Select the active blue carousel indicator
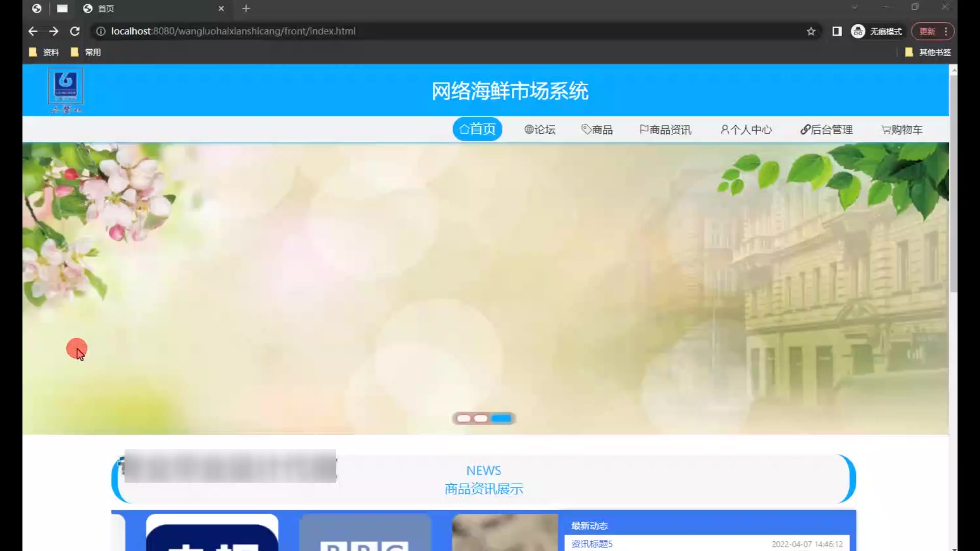The image size is (980, 551). point(501,418)
